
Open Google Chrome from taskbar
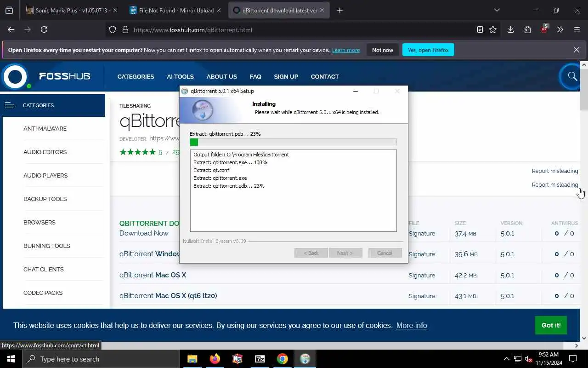click(283, 359)
